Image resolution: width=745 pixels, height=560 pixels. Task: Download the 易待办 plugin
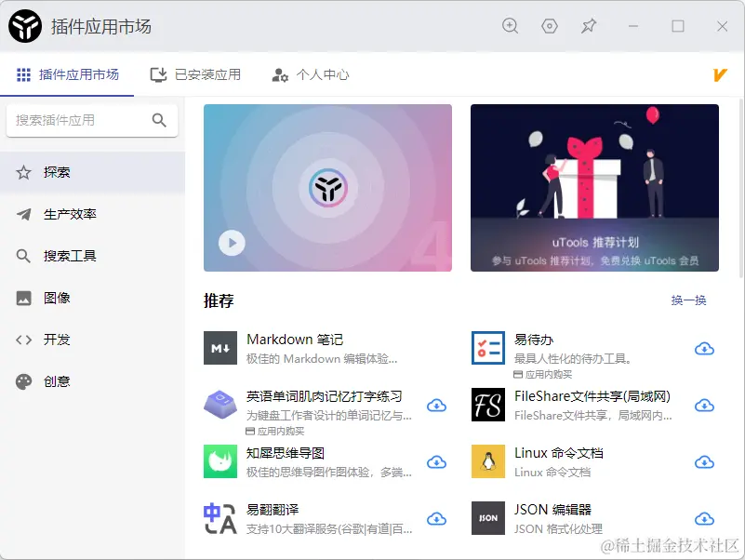(x=704, y=349)
